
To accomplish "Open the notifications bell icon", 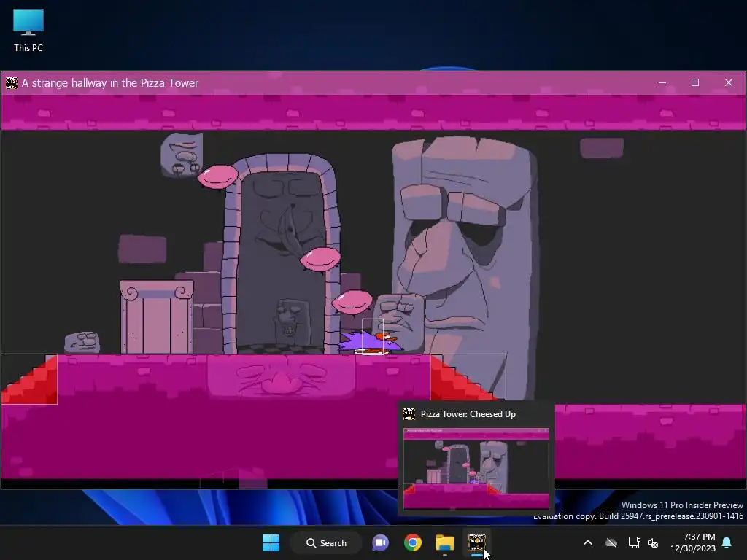I will pos(727,542).
